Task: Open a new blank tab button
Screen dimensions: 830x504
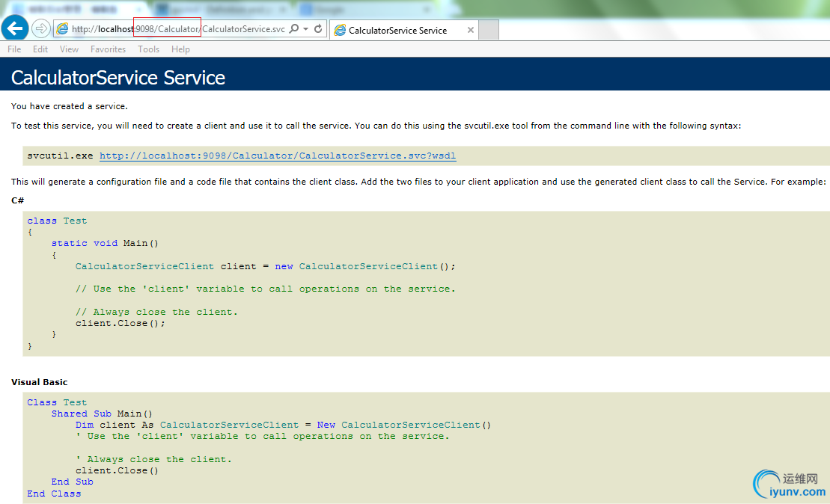Action: point(489,30)
